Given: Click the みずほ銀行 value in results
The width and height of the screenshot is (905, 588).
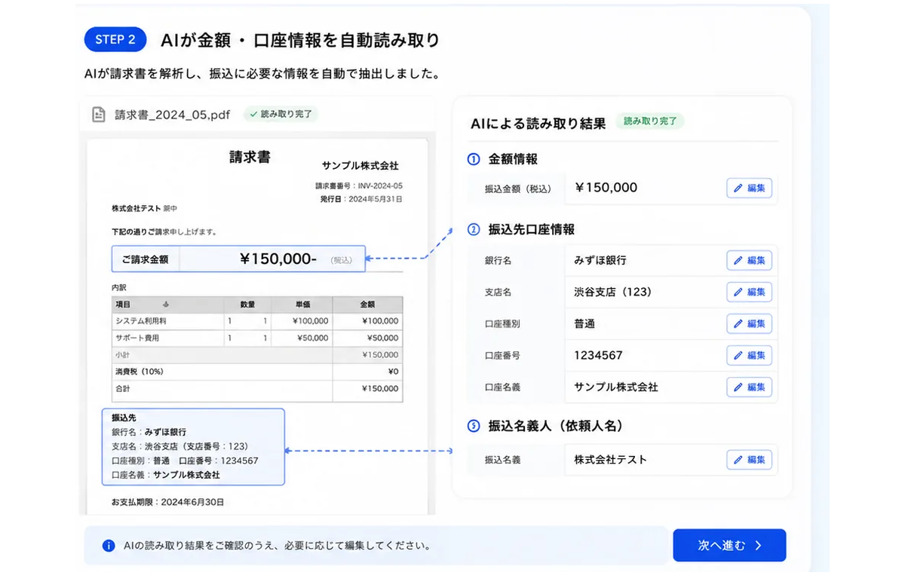Looking at the screenshot, I should pyautogui.click(x=600, y=260).
